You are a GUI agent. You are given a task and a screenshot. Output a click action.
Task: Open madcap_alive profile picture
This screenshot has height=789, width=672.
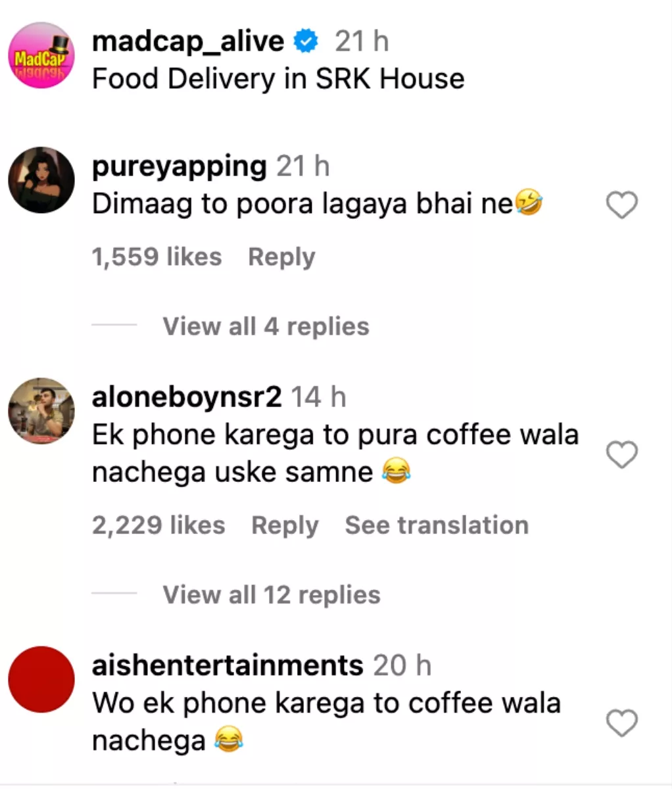tap(41, 55)
